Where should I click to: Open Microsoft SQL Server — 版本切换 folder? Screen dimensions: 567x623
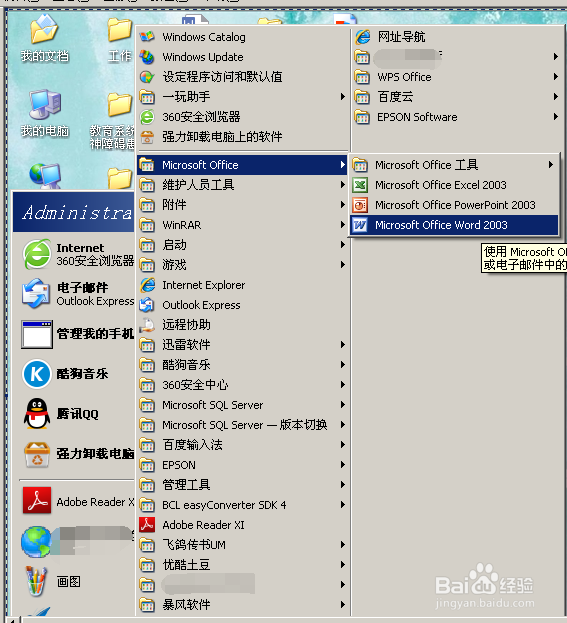pyautogui.click(x=242, y=425)
